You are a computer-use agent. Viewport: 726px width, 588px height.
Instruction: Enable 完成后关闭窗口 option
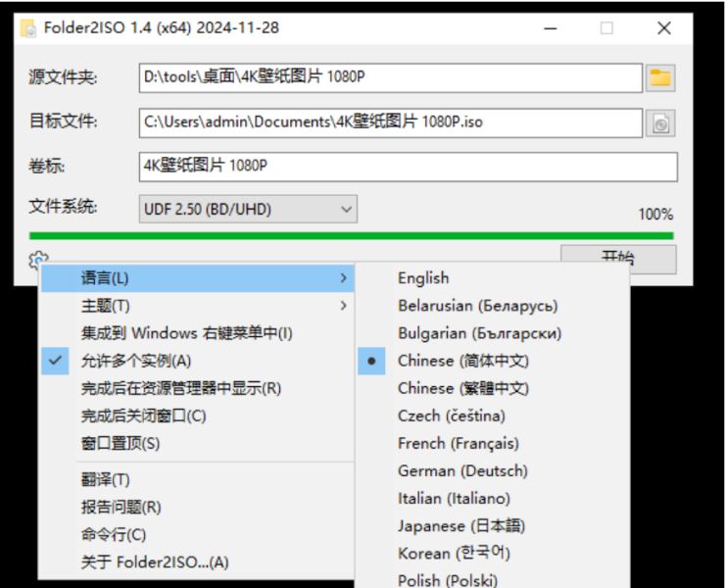click(143, 416)
